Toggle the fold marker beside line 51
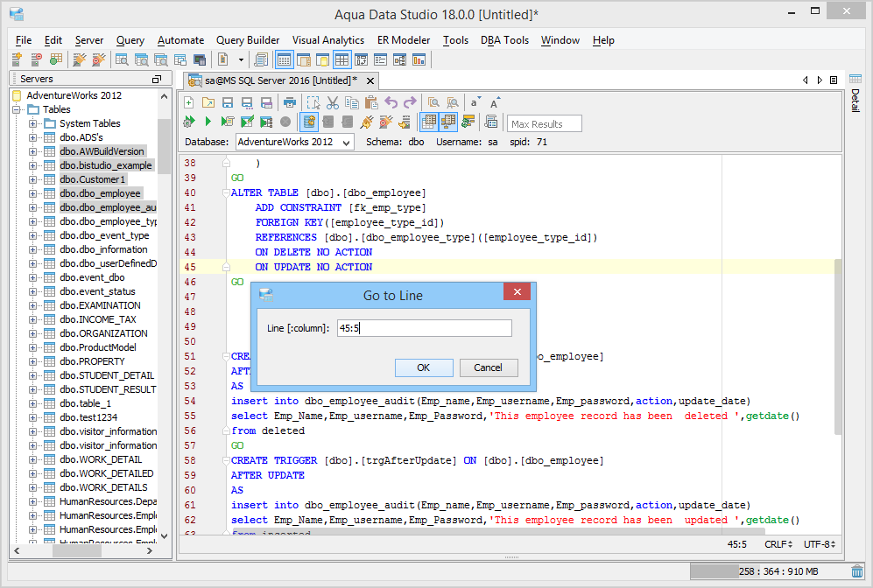This screenshot has height=588, width=873. click(225, 356)
